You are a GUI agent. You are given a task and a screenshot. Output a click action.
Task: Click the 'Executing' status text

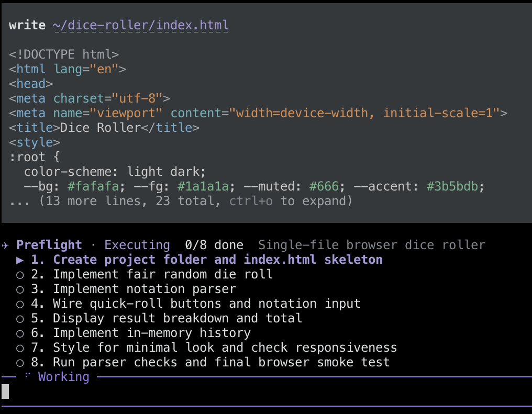[x=137, y=245]
